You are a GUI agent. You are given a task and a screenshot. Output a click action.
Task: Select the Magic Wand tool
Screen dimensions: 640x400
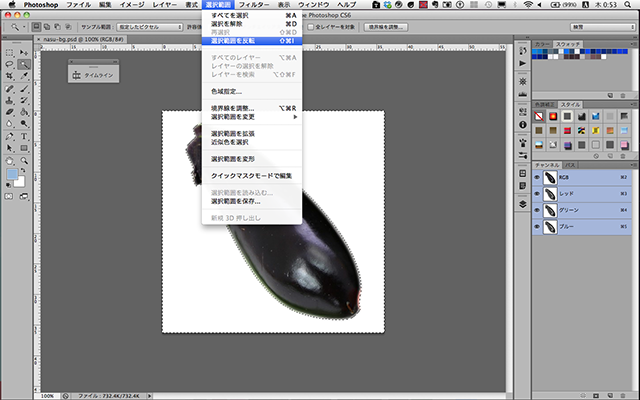coord(23,63)
